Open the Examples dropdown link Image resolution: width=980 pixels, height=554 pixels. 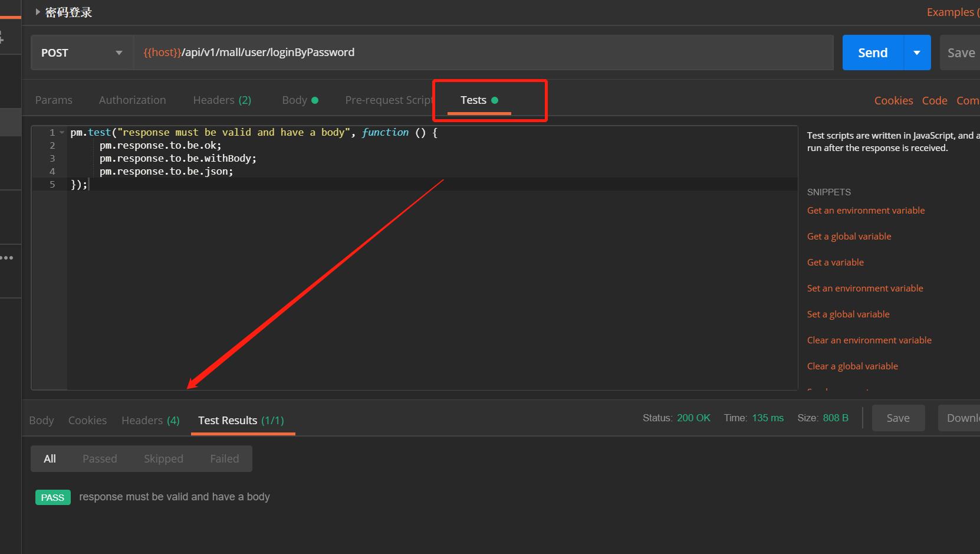pyautogui.click(x=952, y=12)
